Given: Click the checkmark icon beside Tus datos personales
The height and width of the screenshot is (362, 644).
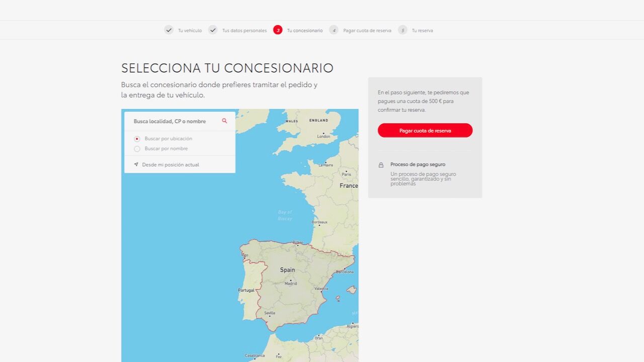Looking at the screenshot, I should pyautogui.click(x=213, y=30).
